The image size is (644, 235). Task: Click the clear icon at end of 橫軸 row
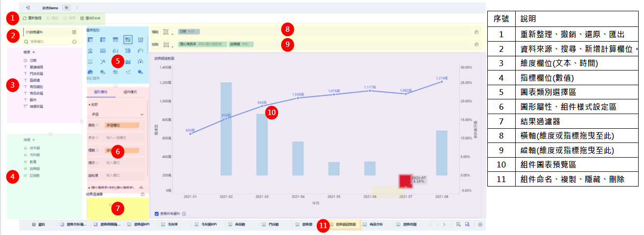pyautogui.click(x=476, y=32)
